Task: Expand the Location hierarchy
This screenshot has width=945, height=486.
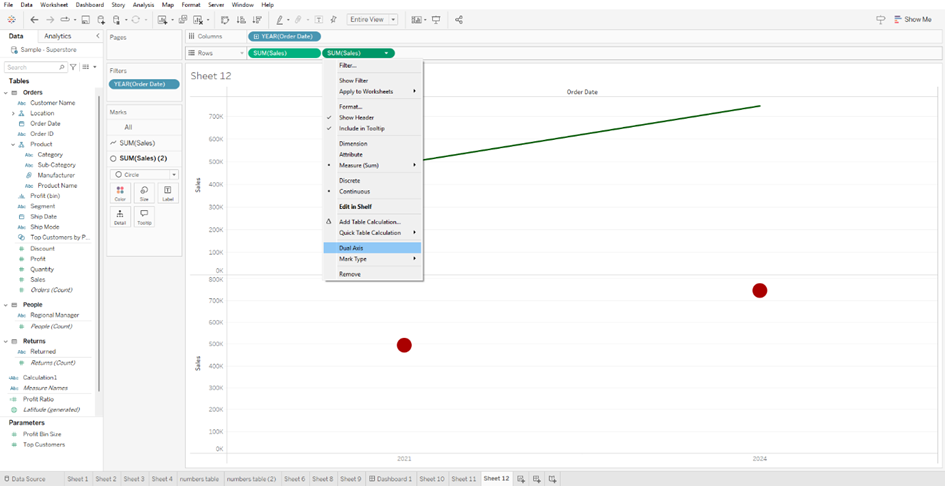Action: click(x=13, y=113)
